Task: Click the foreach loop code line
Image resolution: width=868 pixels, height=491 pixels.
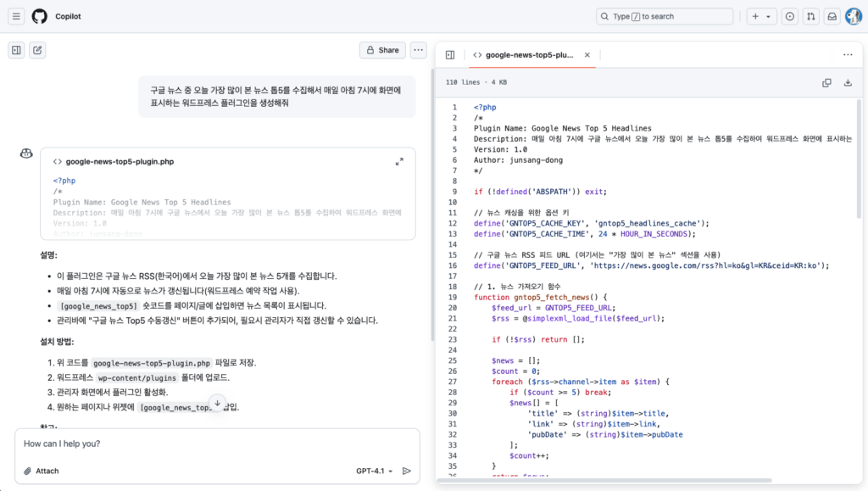Action: pos(581,382)
